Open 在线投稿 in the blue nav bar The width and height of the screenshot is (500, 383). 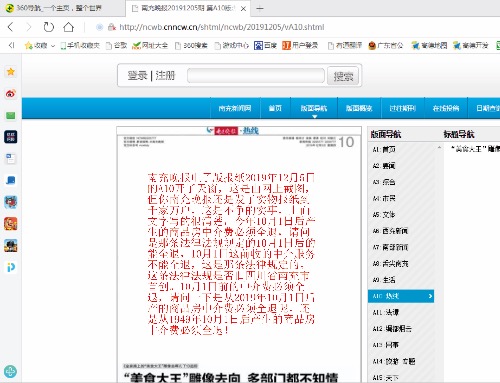[446, 108]
